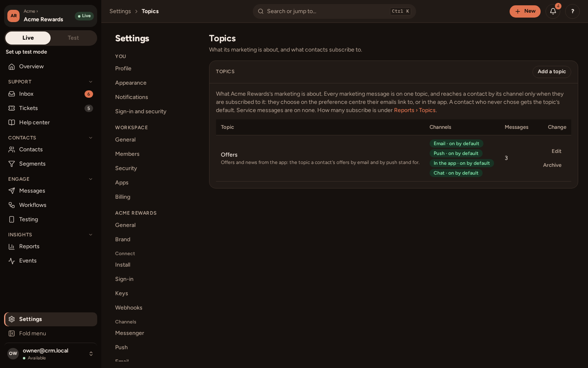Open Sign-in and security settings
Viewport: 588px width, 368px height.
tap(141, 112)
